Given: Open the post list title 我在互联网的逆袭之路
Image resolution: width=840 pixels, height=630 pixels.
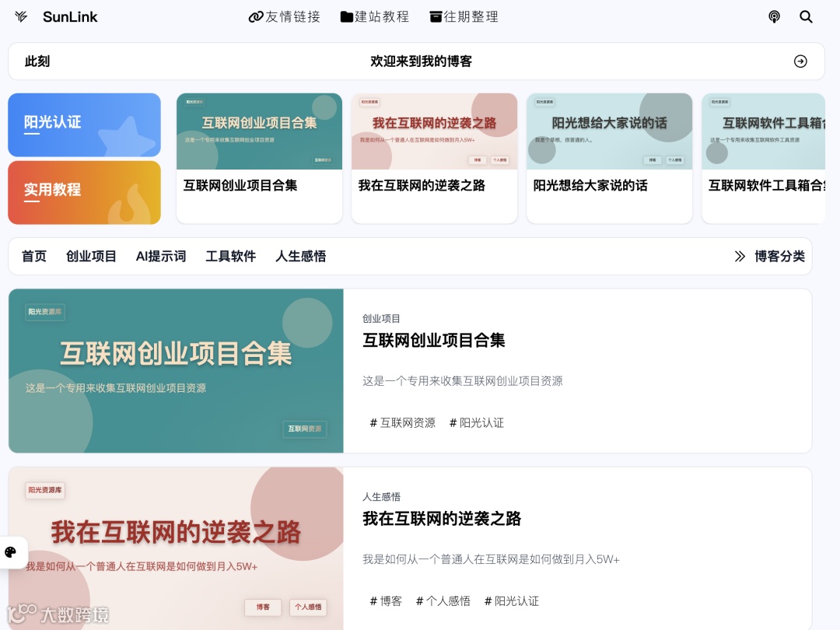Looking at the screenshot, I should (442, 519).
